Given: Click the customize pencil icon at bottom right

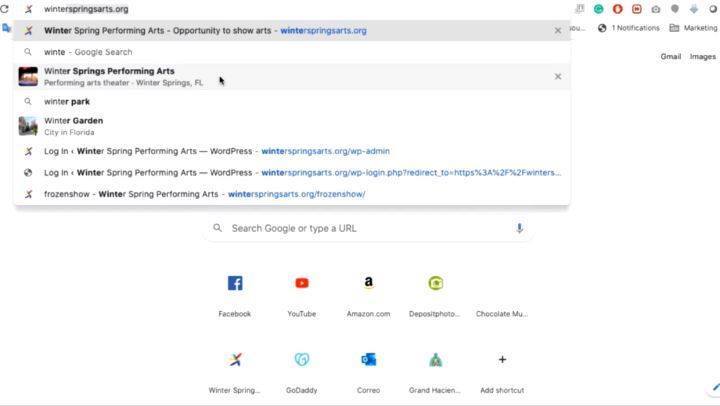Looking at the screenshot, I should pyautogui.click(x=714, y=387).
